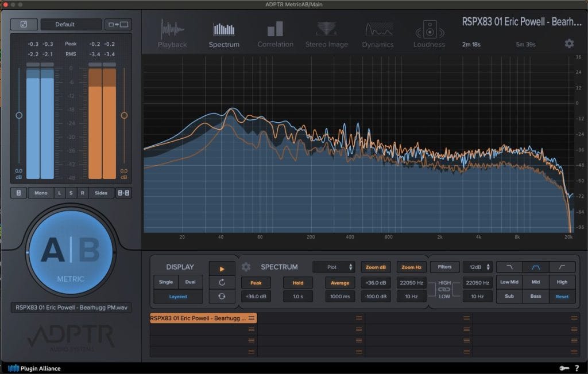Click the license key icon

(x=563, y=368)
